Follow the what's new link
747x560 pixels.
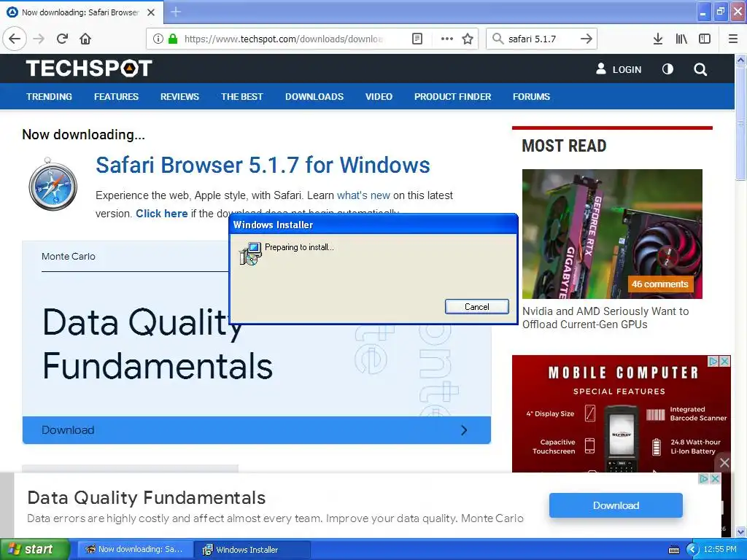(x=363, y=195)
